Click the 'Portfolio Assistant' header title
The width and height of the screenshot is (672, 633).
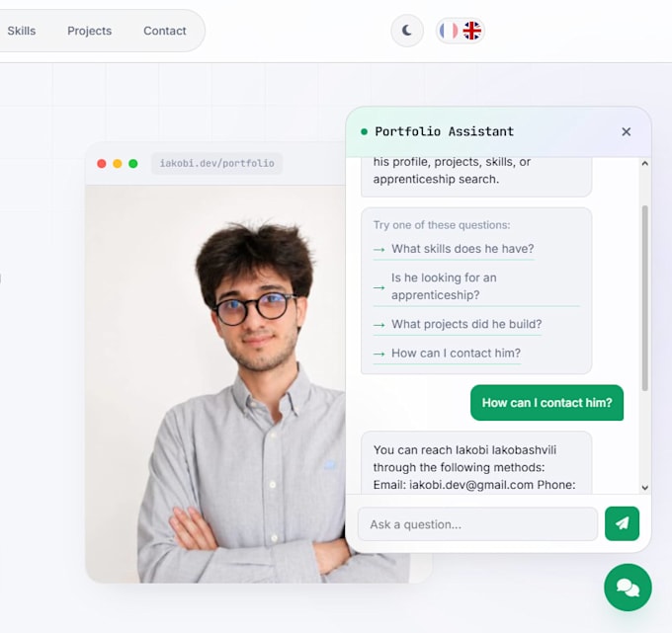pyautogui.click(x=444, y=131)
